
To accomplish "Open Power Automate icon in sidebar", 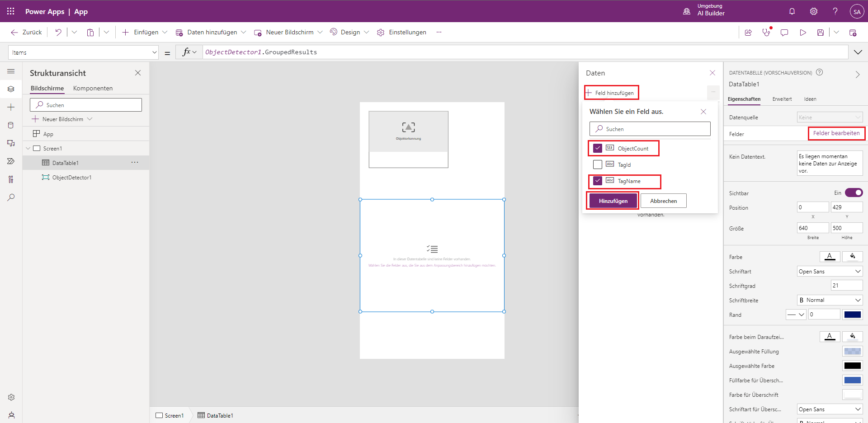I will pos(11,161).
